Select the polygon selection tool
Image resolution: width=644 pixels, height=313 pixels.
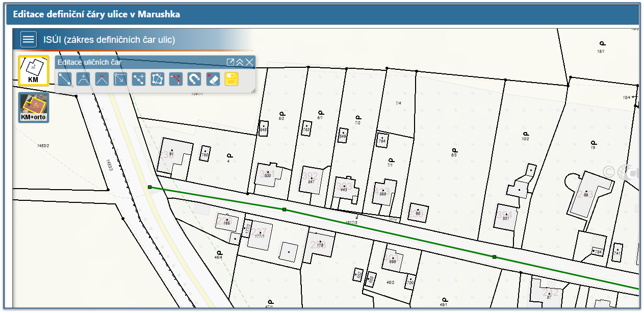pos(158,79)
